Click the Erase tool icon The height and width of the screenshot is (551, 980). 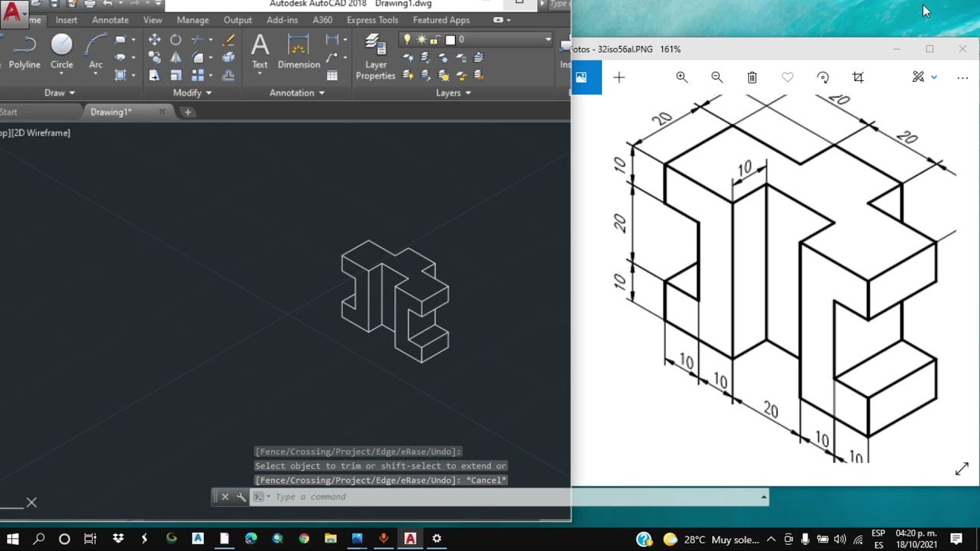click(x=228, y=40)
